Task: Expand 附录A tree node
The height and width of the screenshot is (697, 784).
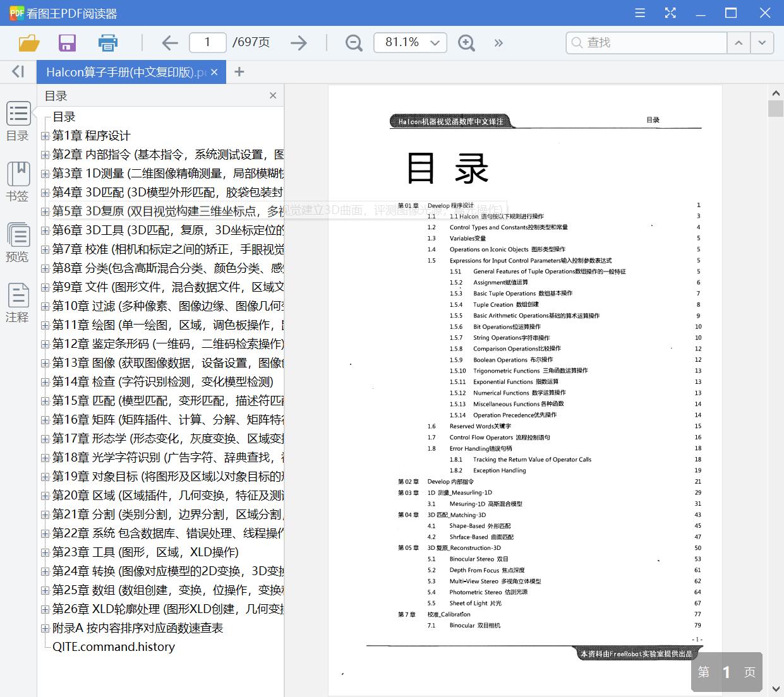Action: 45,628
